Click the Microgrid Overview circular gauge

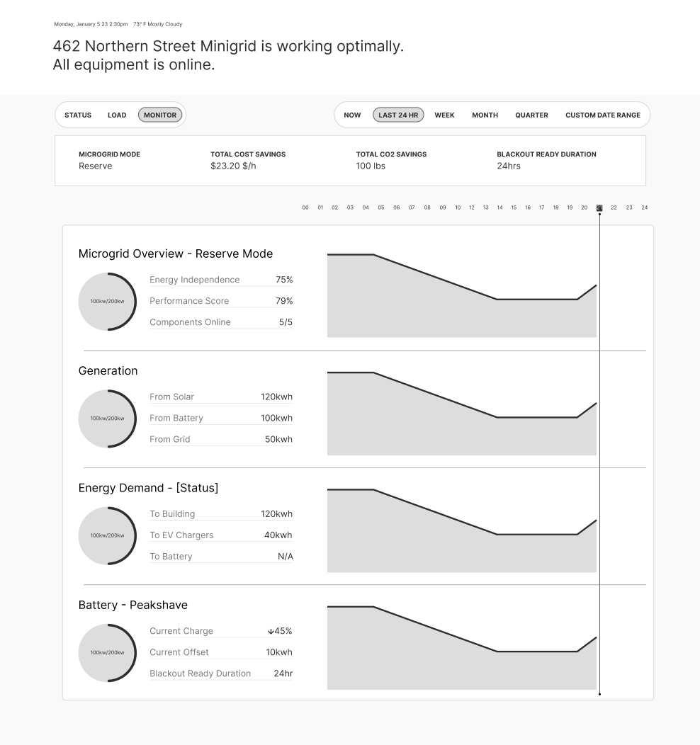click(107, 301)
